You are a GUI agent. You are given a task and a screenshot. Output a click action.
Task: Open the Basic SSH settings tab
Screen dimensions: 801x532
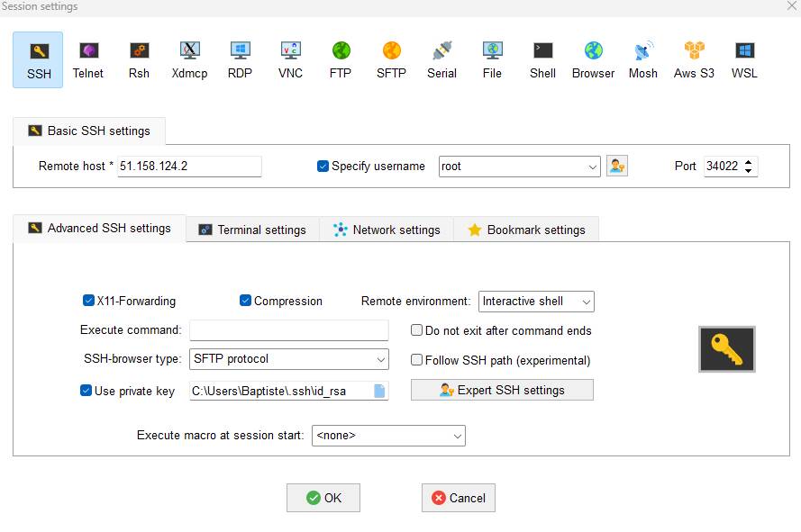click(x=89, y=131)
